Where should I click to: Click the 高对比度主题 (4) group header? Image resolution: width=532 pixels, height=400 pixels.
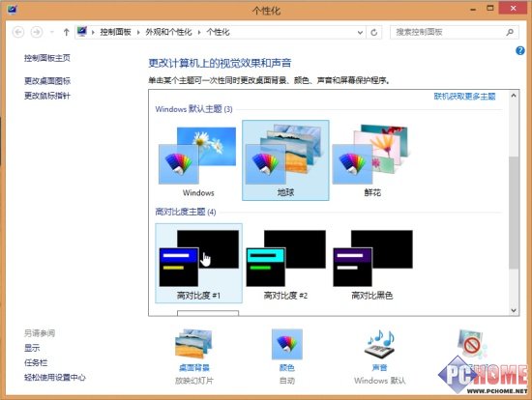(186, 212)
